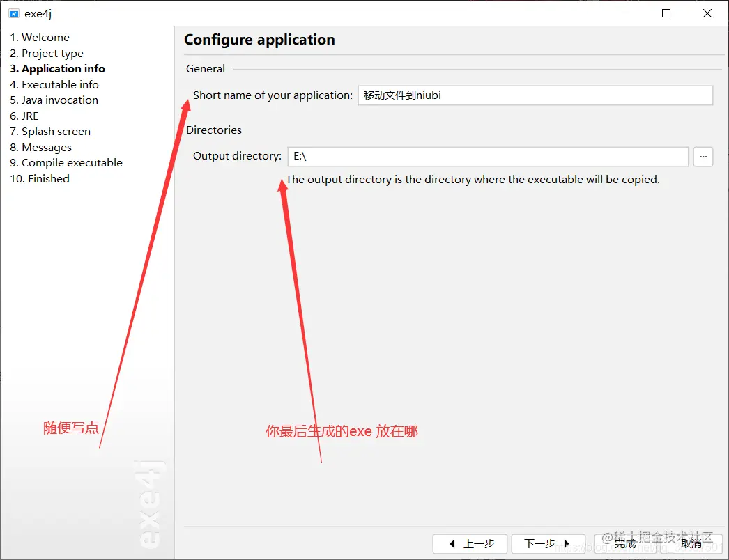This screenshot has height=560, width=729.
Task: Click the exe4j app icon in title bar
Action: point(14,13)
